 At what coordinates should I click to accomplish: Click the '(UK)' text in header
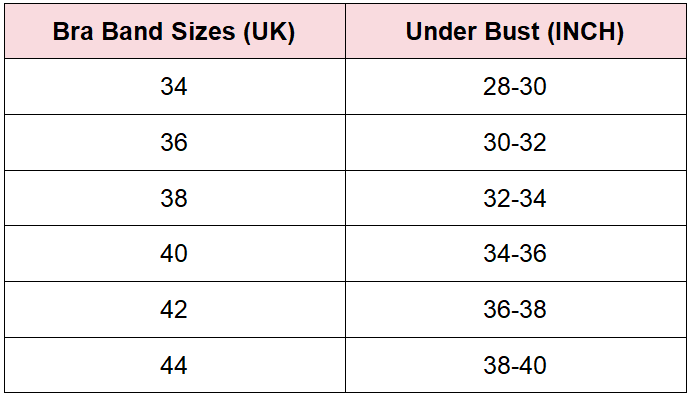tap(269, 32)
